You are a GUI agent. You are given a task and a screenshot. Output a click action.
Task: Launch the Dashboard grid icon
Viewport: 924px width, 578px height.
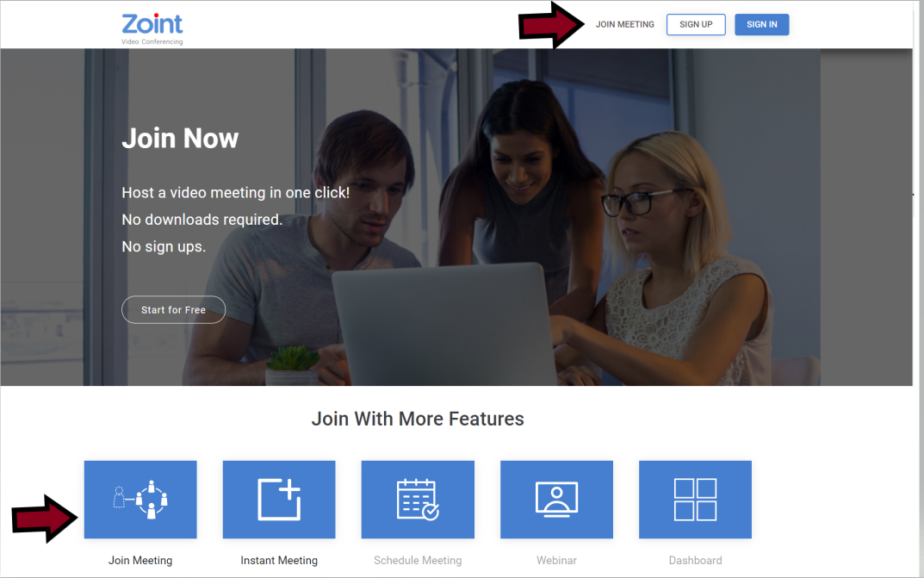coord(695,500)
